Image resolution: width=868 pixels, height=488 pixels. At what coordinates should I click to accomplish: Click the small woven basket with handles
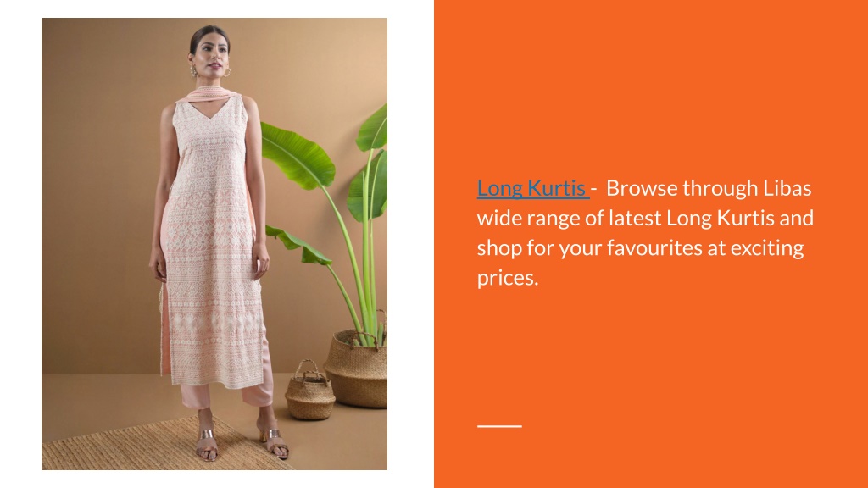[309, 391]
